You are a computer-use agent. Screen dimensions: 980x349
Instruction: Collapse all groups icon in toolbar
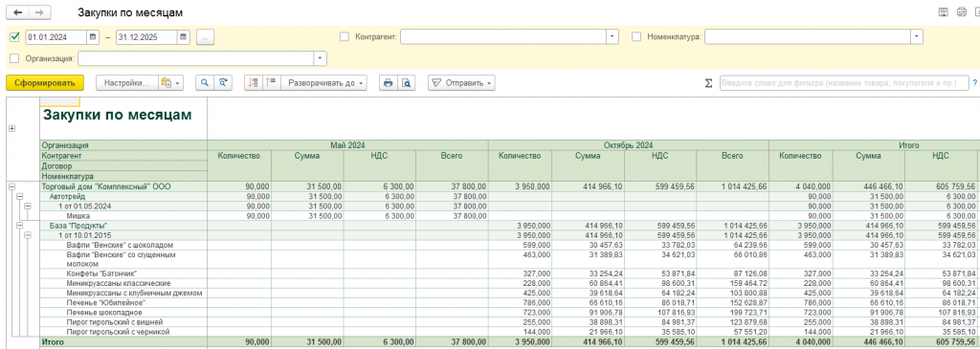253,83
